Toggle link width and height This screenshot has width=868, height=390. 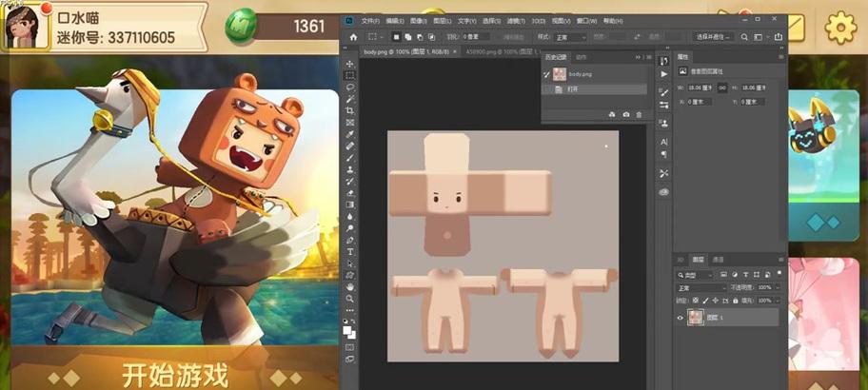tap(722, 88)
